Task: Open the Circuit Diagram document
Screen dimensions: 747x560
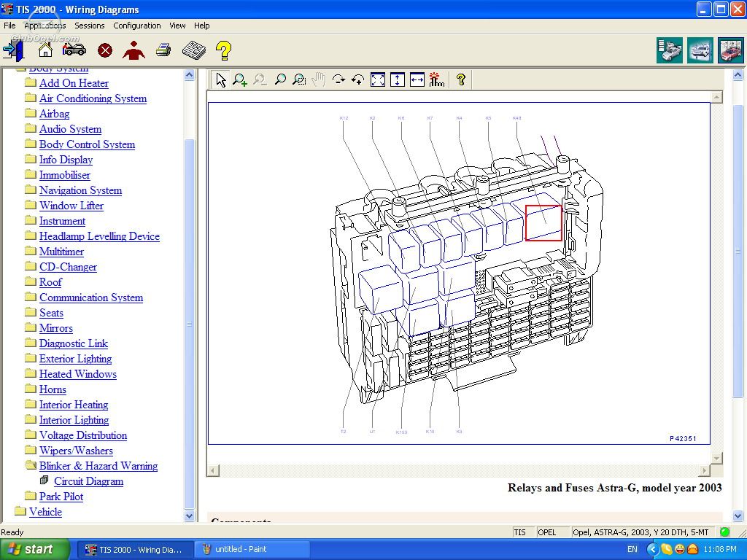Action: point(88,481)
